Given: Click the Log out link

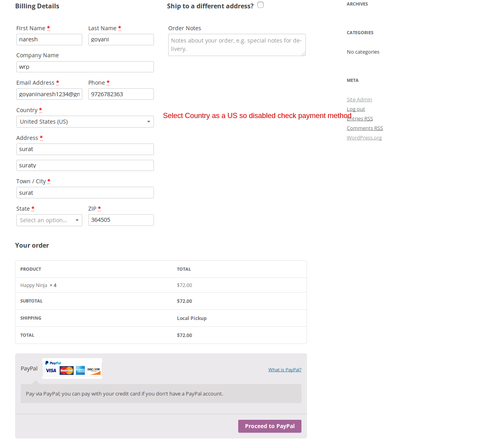Looking at the screenshot, I should 356,109.
